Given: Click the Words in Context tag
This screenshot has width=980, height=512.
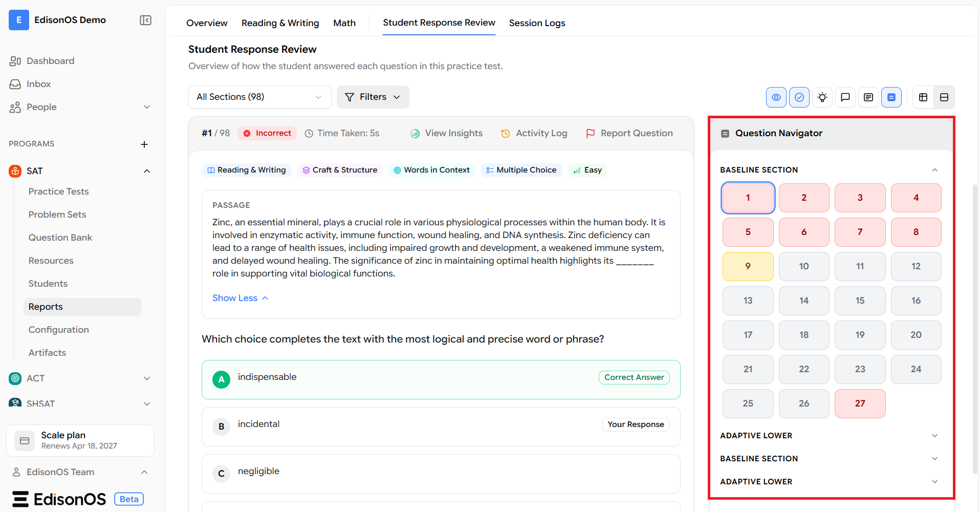Looking at the screenshot, I should coord(431,170).
